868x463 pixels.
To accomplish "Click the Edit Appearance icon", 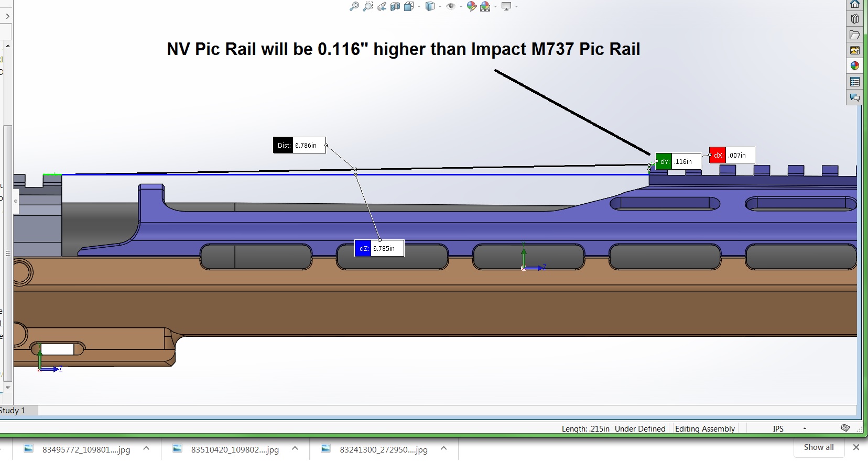I will click(x=472, y=6).
